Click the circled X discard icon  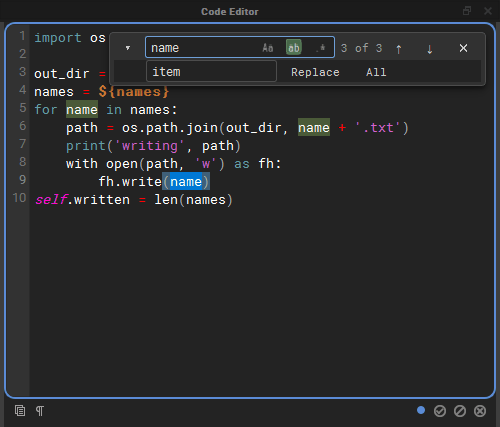pos(480,411)
